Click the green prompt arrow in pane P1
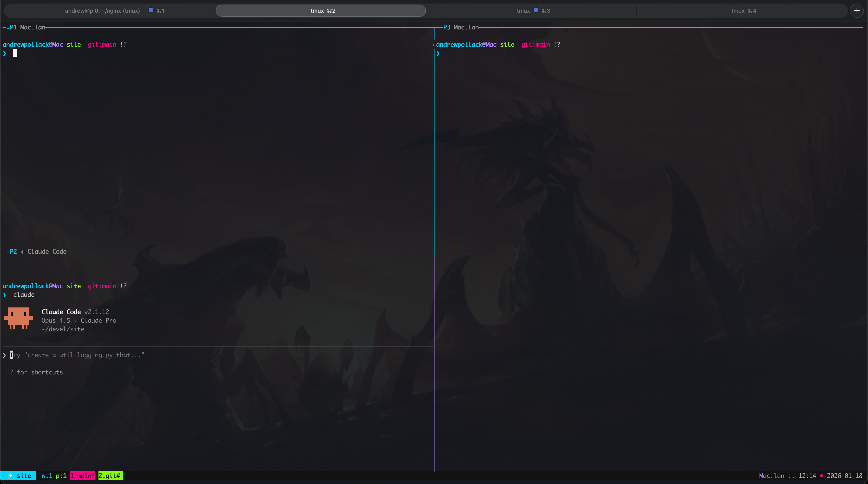The width and height of the screenshot is (868, 484). coord(4,53)
